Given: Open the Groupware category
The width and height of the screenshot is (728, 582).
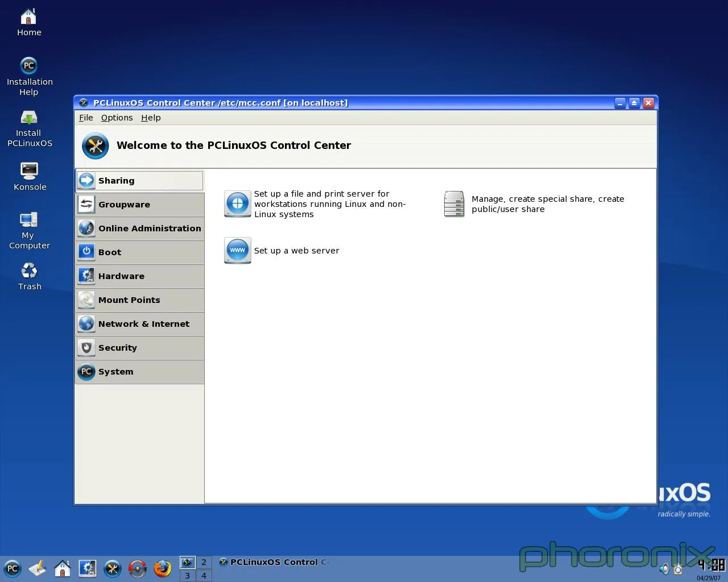Looking at the screenshot, I should coord(139,205).
